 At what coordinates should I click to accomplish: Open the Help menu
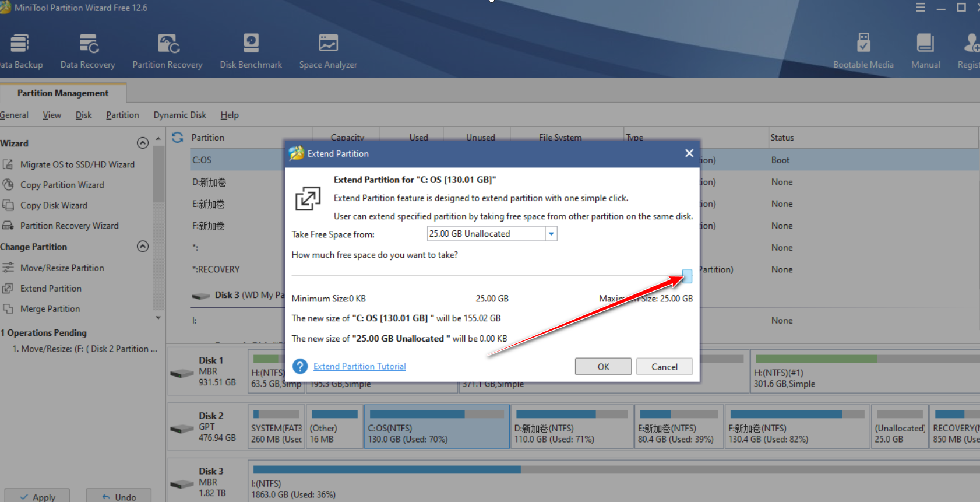[230, 115]
